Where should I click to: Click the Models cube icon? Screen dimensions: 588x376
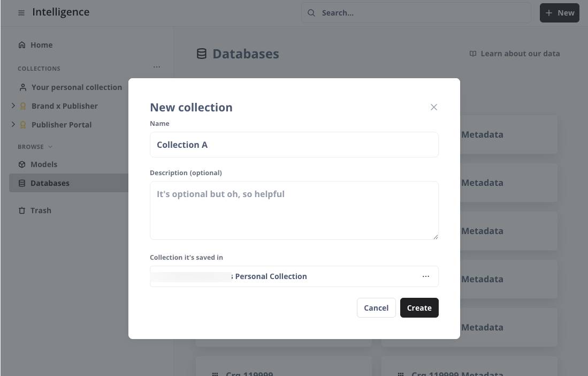coord(22,164)
